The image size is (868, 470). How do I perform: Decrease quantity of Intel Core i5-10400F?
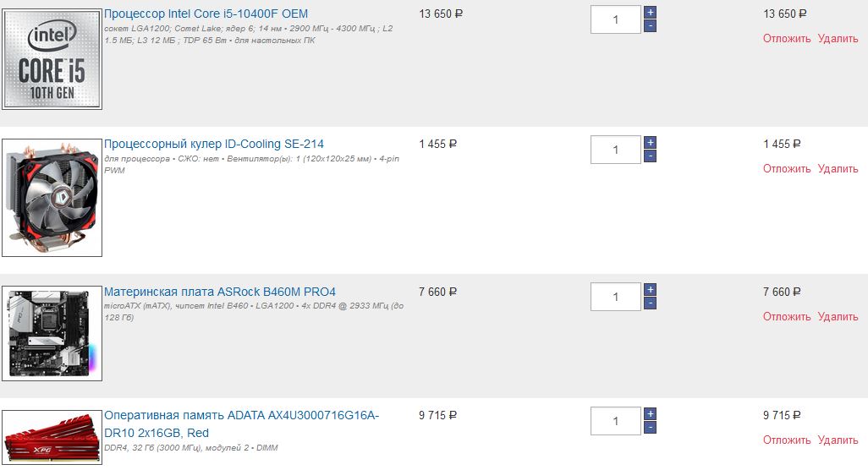point(650,26)
